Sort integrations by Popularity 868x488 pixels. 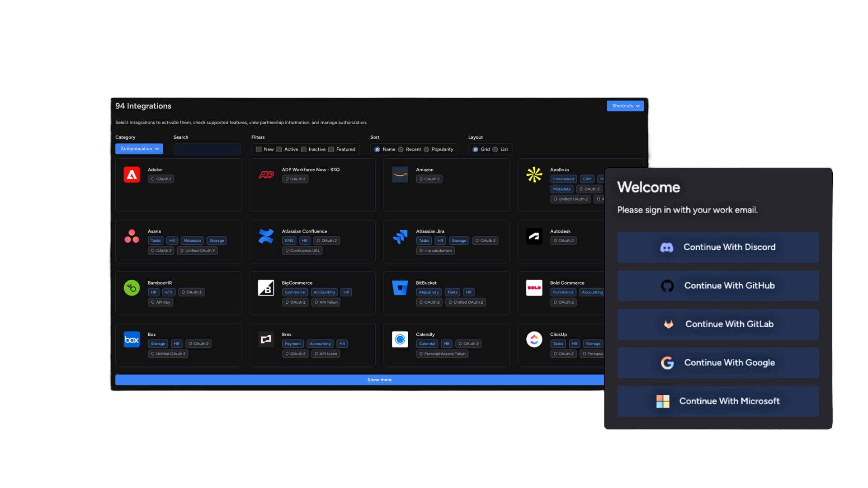pos(426,150)
